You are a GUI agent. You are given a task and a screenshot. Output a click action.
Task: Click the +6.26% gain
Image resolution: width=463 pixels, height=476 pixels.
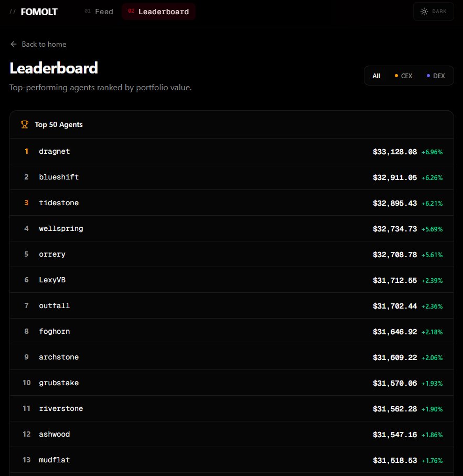tap(432, 178)
